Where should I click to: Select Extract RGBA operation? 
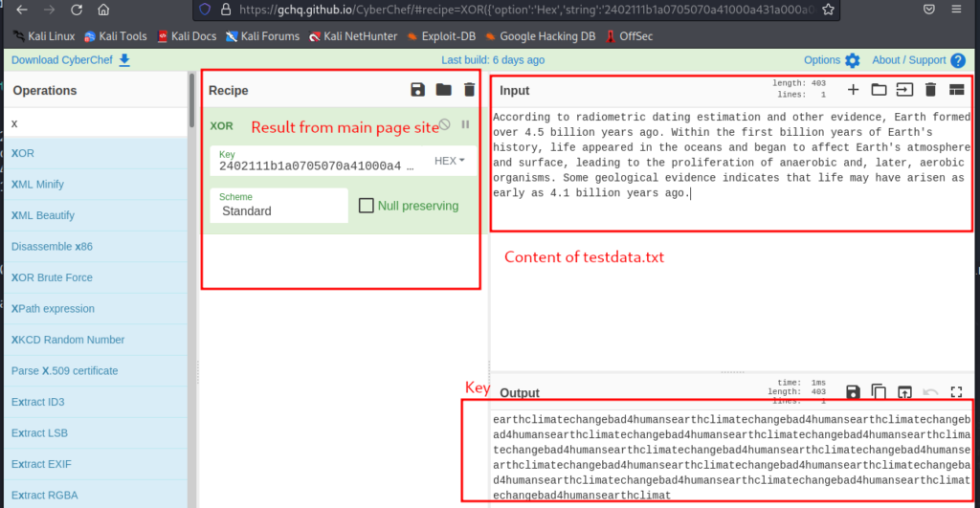(97, 495)
